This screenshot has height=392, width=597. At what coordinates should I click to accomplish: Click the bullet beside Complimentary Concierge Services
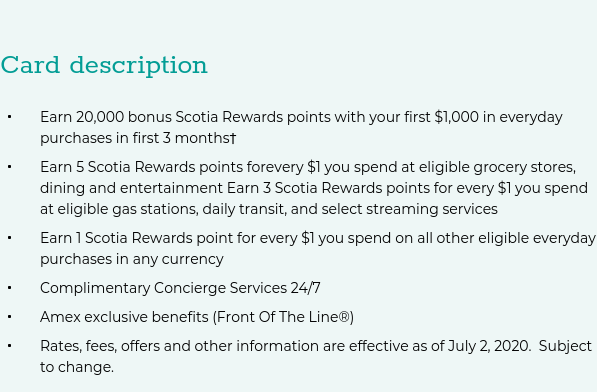(10, 288)
